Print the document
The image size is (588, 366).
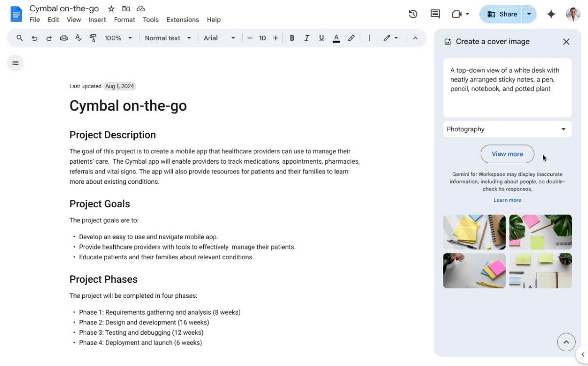coord(64,38)
